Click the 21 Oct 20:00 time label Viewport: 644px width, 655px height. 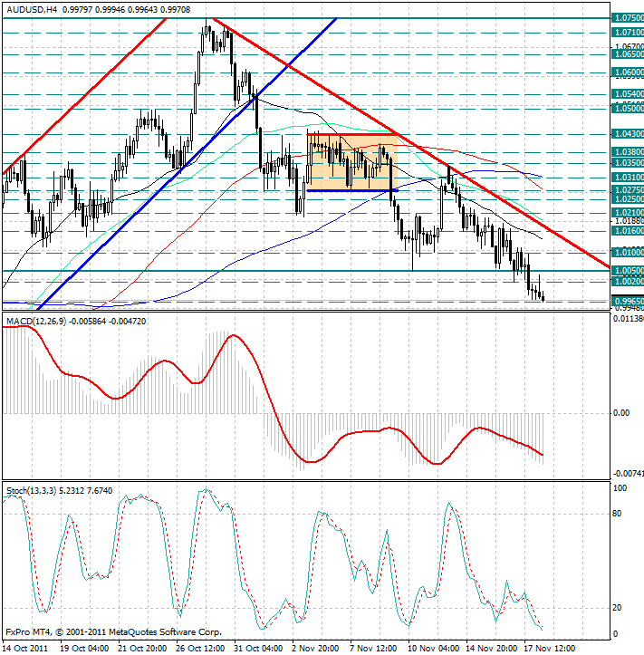(x=142, y=649)
